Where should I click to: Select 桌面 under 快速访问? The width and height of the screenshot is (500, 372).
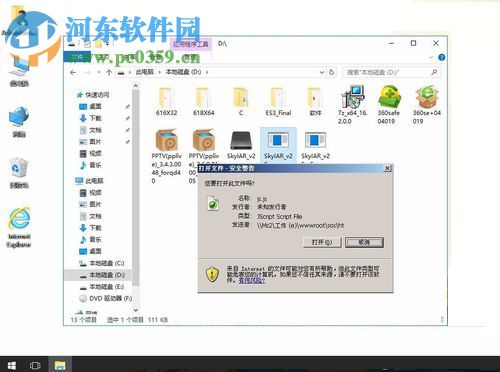[x=95, y=106]
